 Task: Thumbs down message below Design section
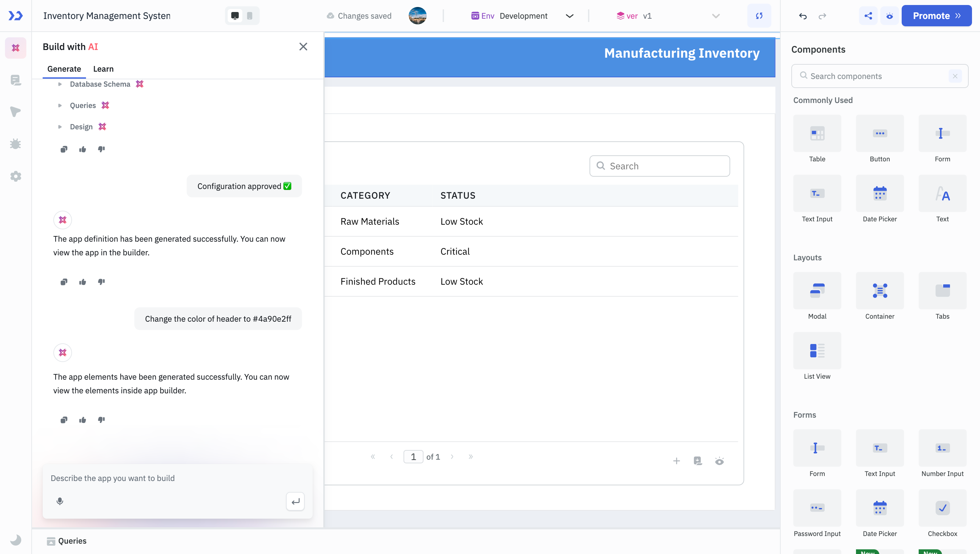101,149
